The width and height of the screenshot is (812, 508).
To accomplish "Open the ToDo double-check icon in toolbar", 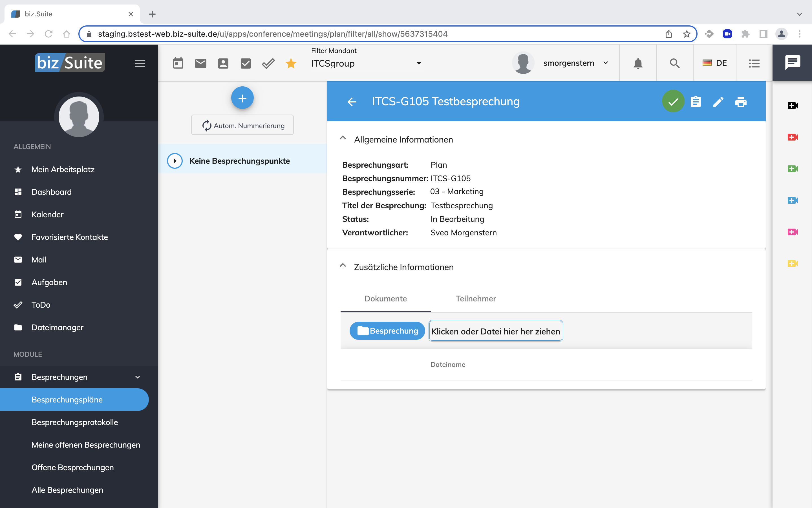I will [268, 63].
